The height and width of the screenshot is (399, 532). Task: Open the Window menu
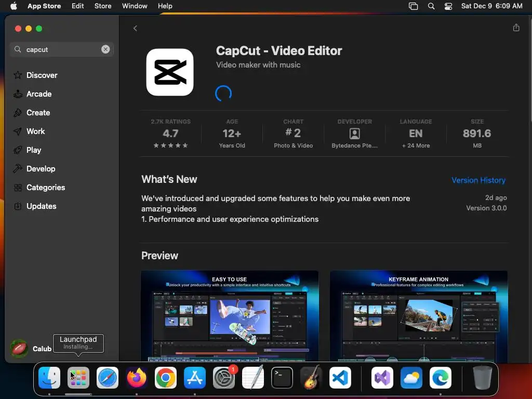[135, 6]
